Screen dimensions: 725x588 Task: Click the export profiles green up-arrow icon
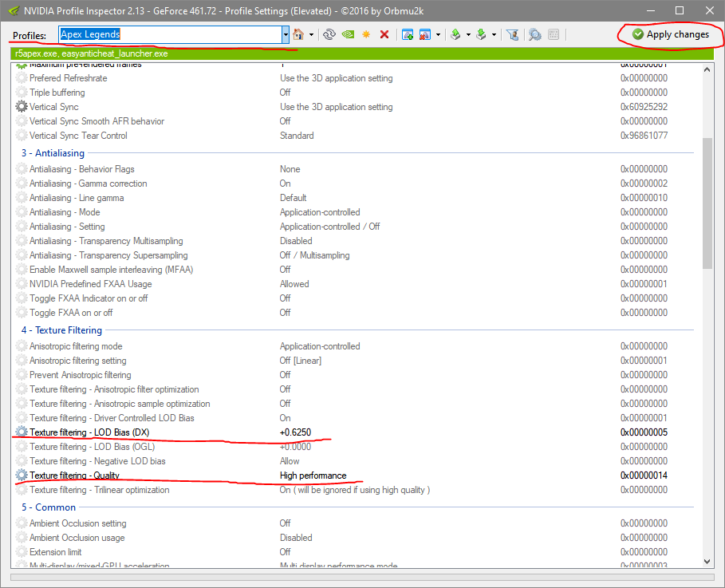coord(455,34)
